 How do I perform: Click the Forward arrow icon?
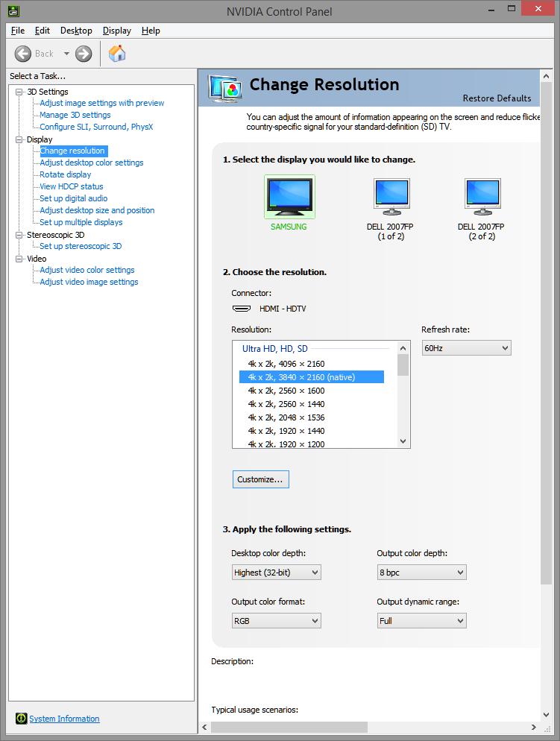click(x=84, y=54)
